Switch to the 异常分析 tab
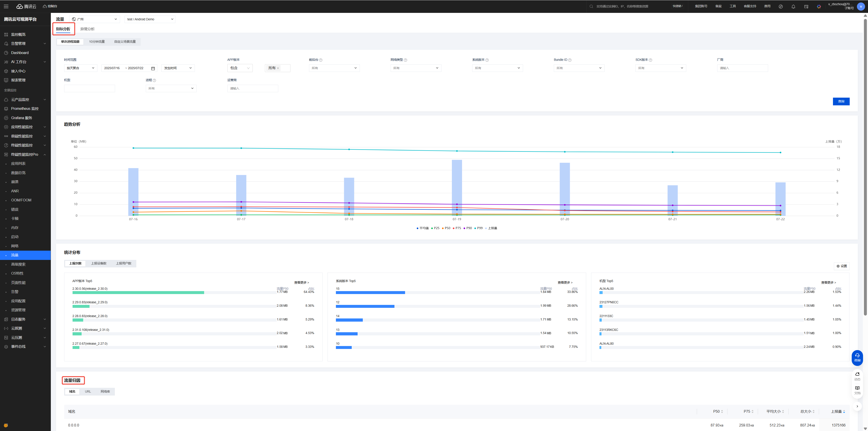This screenshot has height=431, width=868. 87,29
